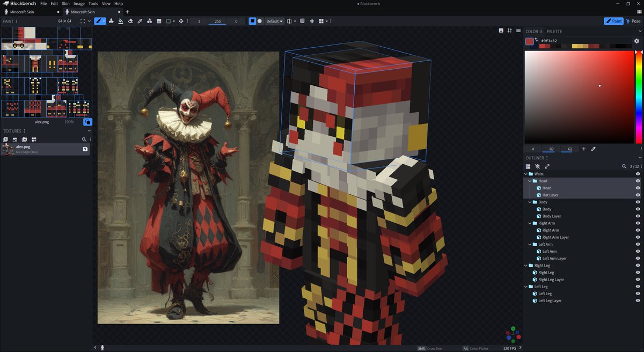Open the Tools menu
644x352 pixels.
coord(93,4)
